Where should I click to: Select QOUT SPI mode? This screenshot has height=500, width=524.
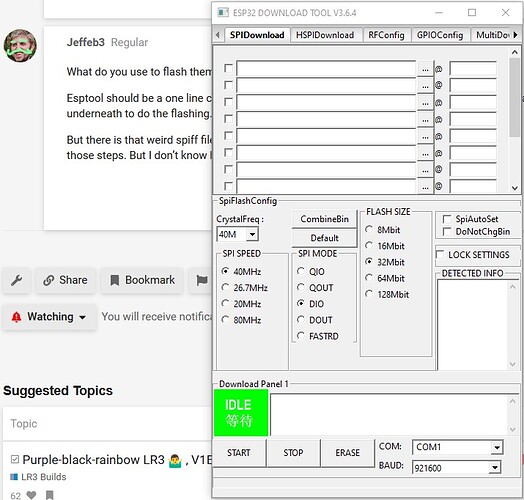point(301,287)
